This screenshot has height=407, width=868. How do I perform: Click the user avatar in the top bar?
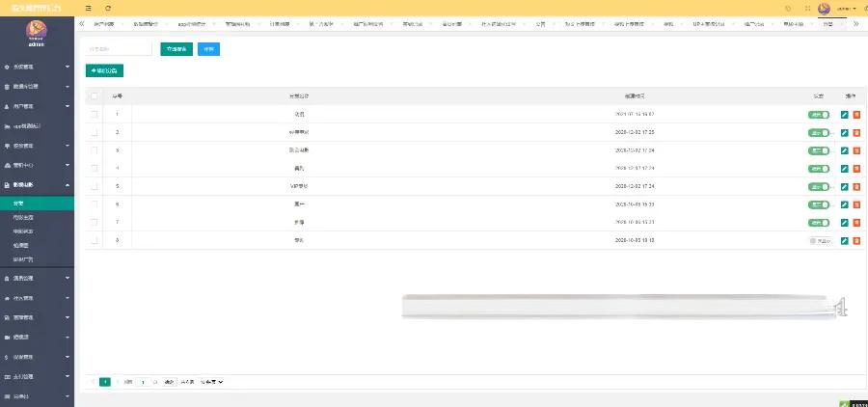[x=824, y=9]
